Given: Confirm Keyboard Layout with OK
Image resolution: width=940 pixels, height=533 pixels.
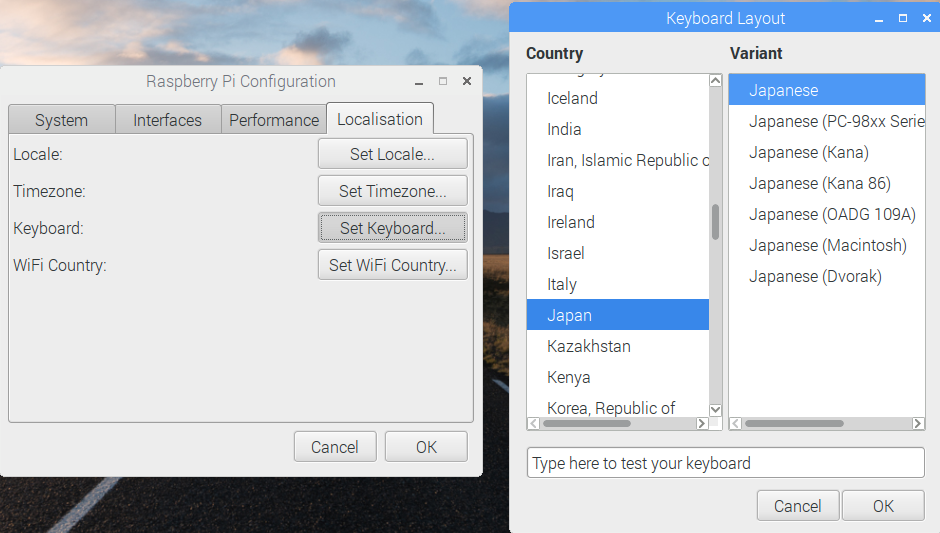Looking at the screenshot, I should click(x=883, y=505).
